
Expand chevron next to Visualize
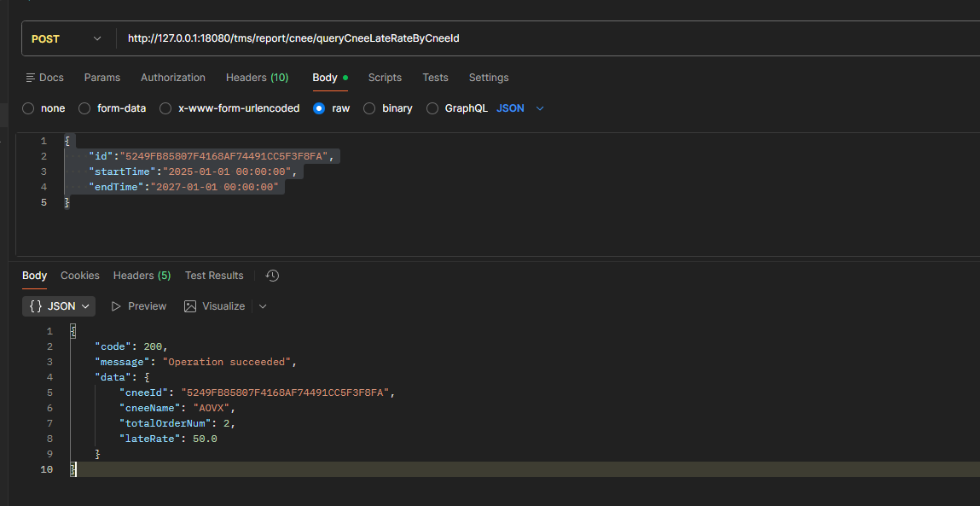(x=263, y=306)
